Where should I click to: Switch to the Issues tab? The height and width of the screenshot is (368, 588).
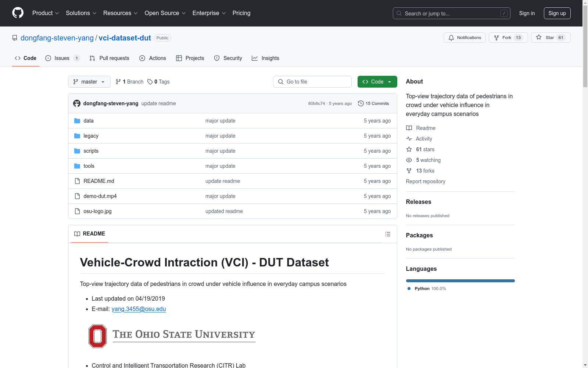(62, 58)
